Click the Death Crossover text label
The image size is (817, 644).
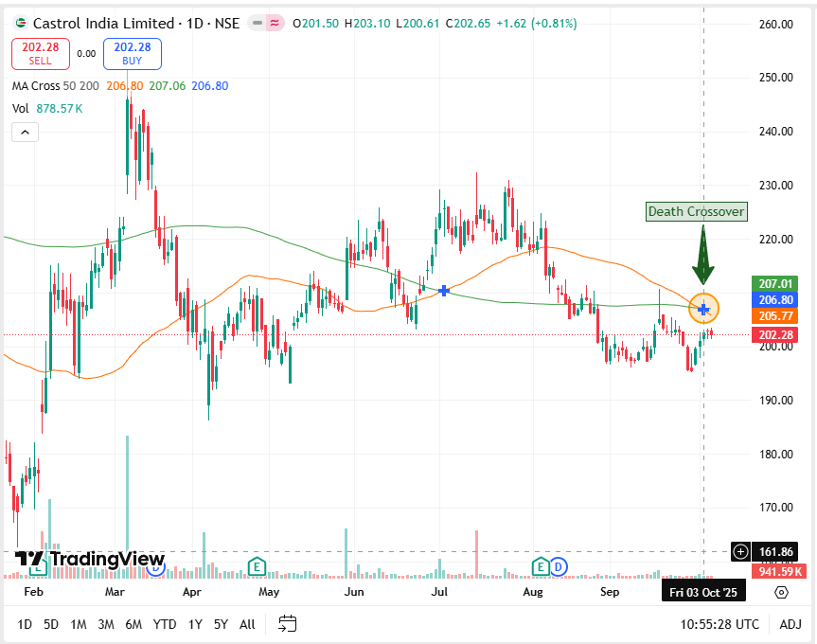tap(696, 211)
